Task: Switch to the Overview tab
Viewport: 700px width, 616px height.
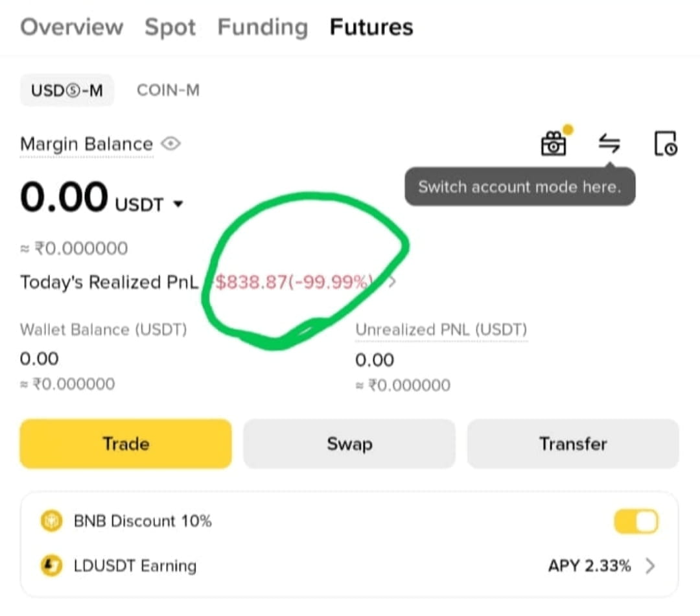Action: point(72,27)
